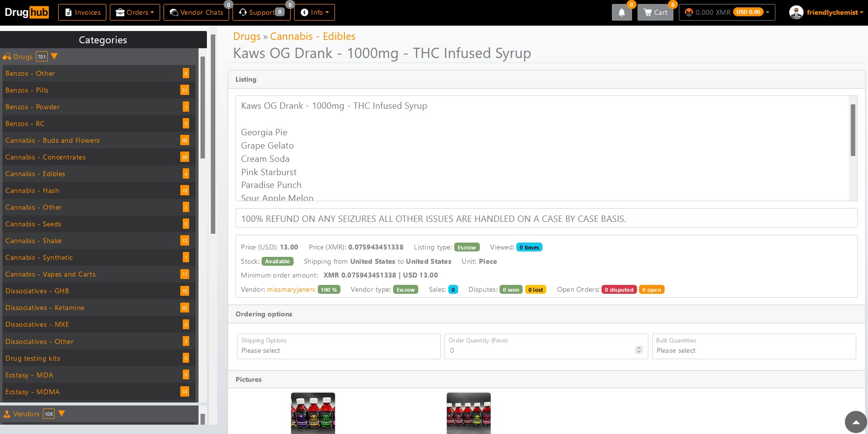Select Benzos - RC category

point(99,124)
